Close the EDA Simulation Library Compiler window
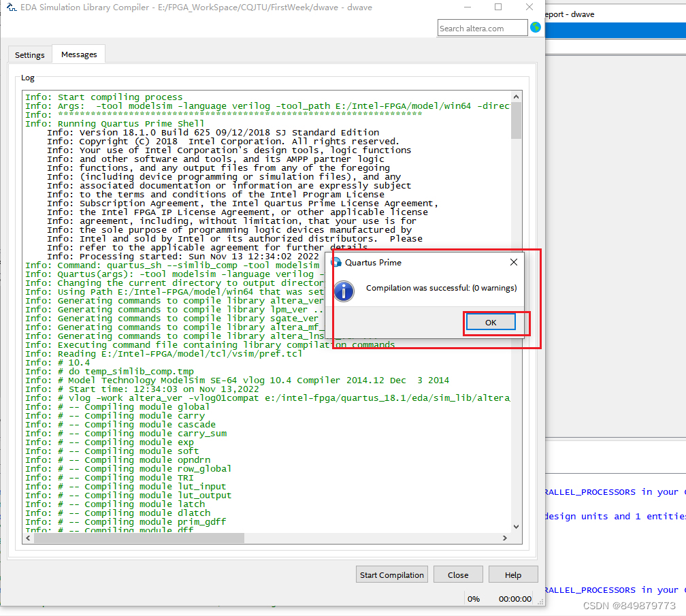 click(529, 7)
